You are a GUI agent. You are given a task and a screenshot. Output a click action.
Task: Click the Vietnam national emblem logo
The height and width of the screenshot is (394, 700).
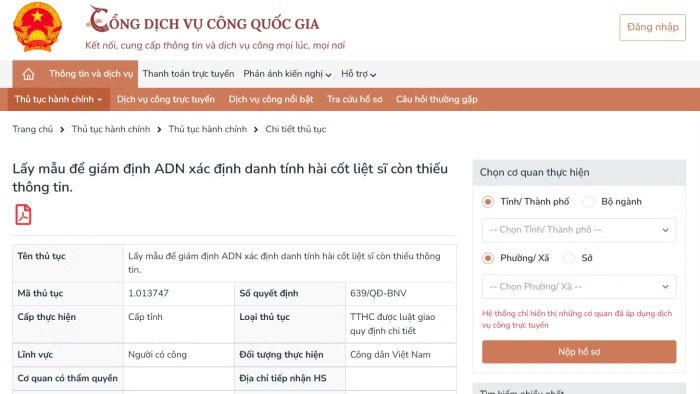(38, 27)
